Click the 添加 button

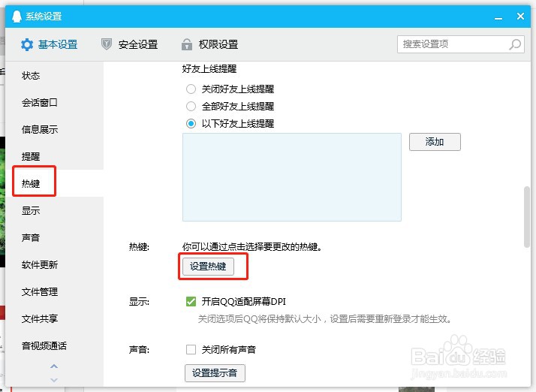point(435,142)
